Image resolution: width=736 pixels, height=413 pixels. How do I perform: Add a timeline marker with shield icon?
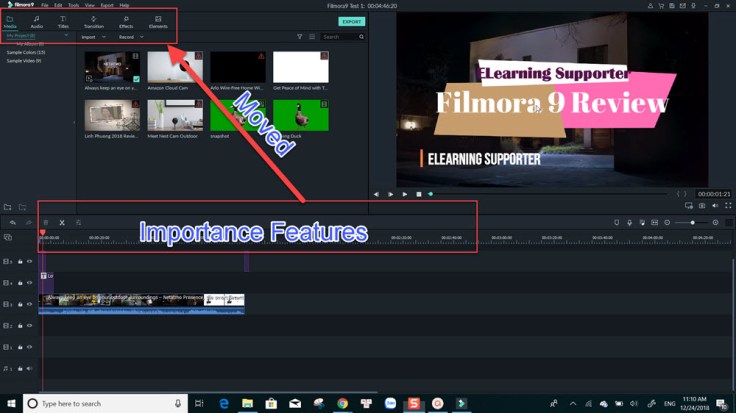616,222
